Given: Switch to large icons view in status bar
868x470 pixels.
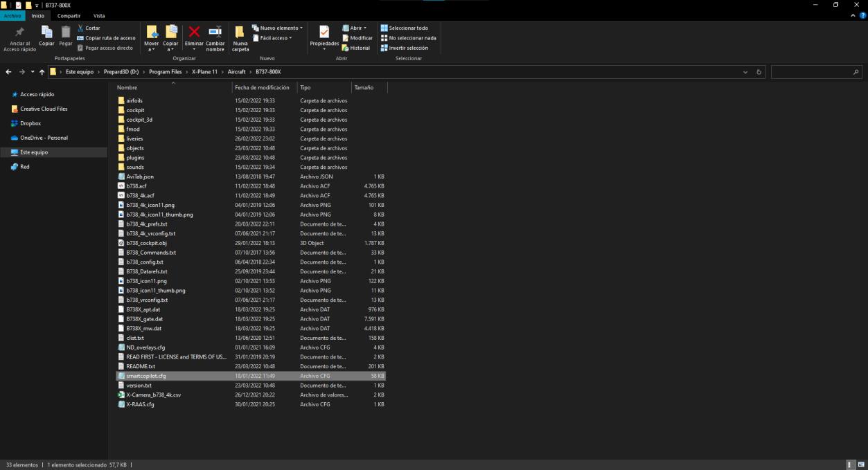Looking at the screenshot, I should tap(861, 464).
